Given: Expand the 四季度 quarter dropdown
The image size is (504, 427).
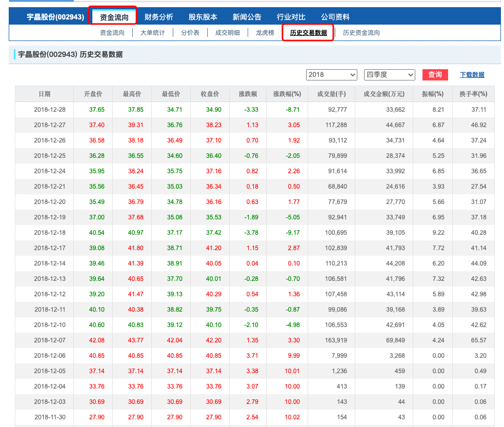Looking at the screenshot, I should coord(389,75).
